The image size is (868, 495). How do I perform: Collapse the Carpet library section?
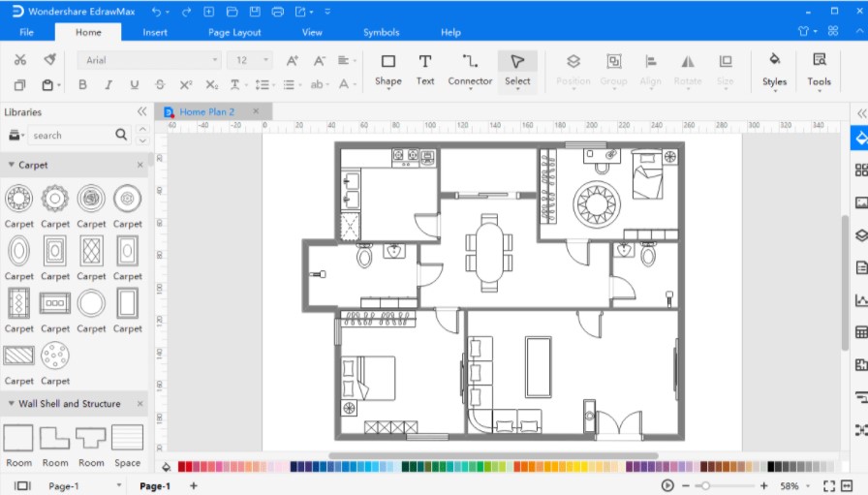point(11,165)
